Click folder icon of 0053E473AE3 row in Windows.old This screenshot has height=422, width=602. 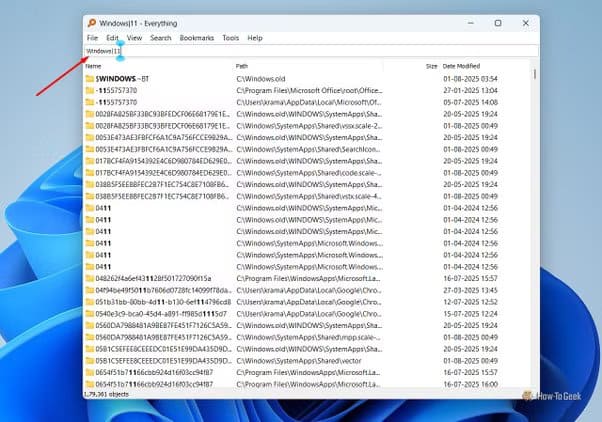[90, 137]
